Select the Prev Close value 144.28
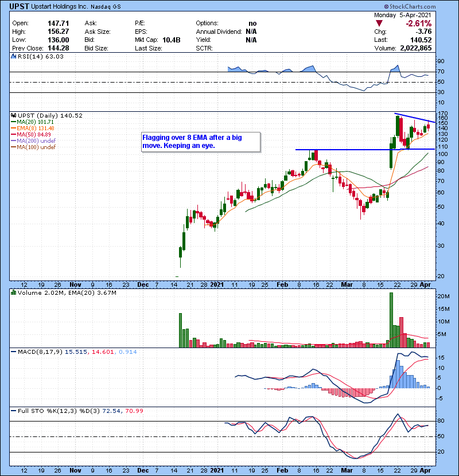This screenshot has height=476, width=459. (x=59, y=48)
